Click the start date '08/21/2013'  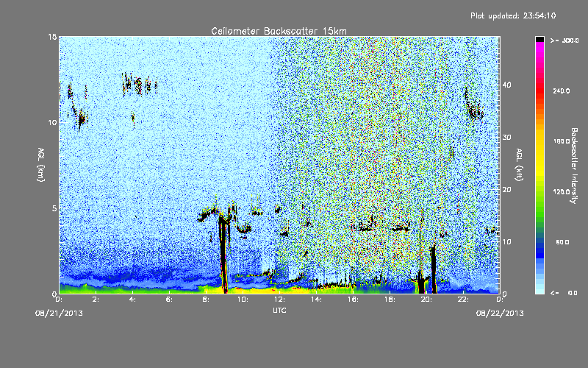59,314
